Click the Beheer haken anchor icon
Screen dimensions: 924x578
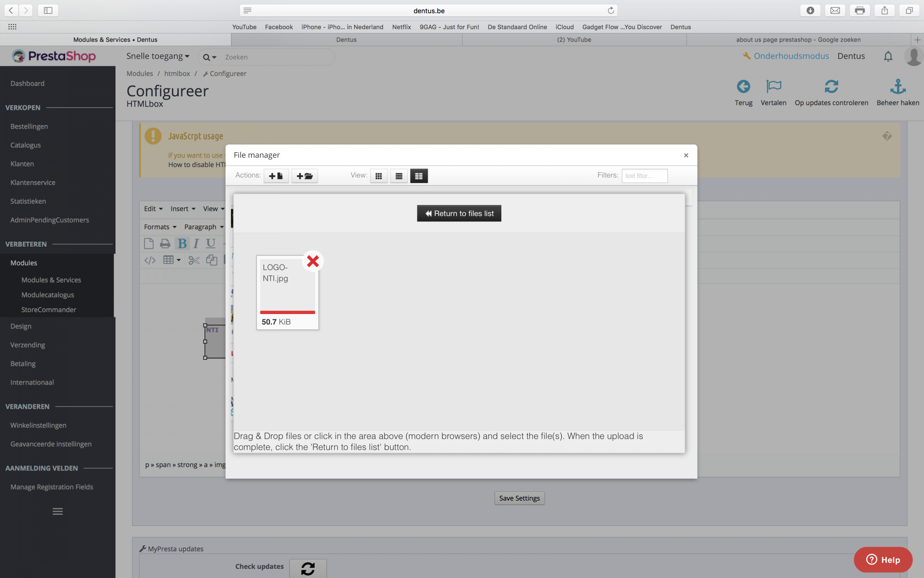[897, 87]
